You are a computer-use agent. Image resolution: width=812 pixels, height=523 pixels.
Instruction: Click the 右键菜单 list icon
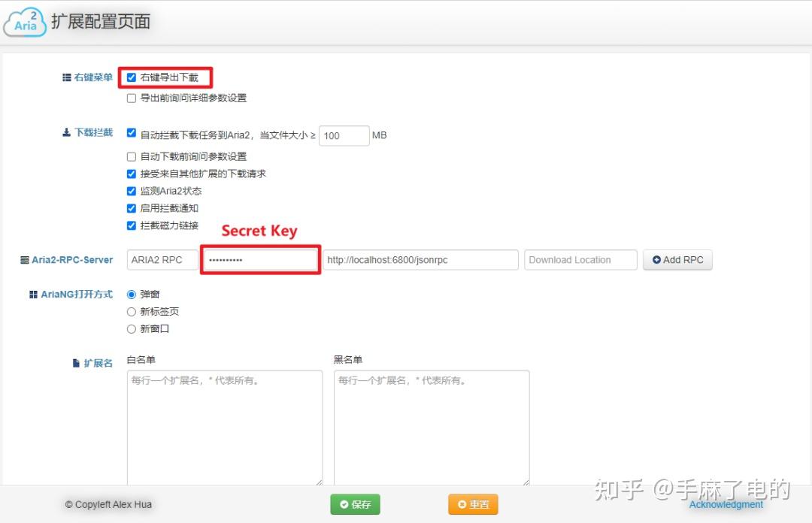point(67,77)
